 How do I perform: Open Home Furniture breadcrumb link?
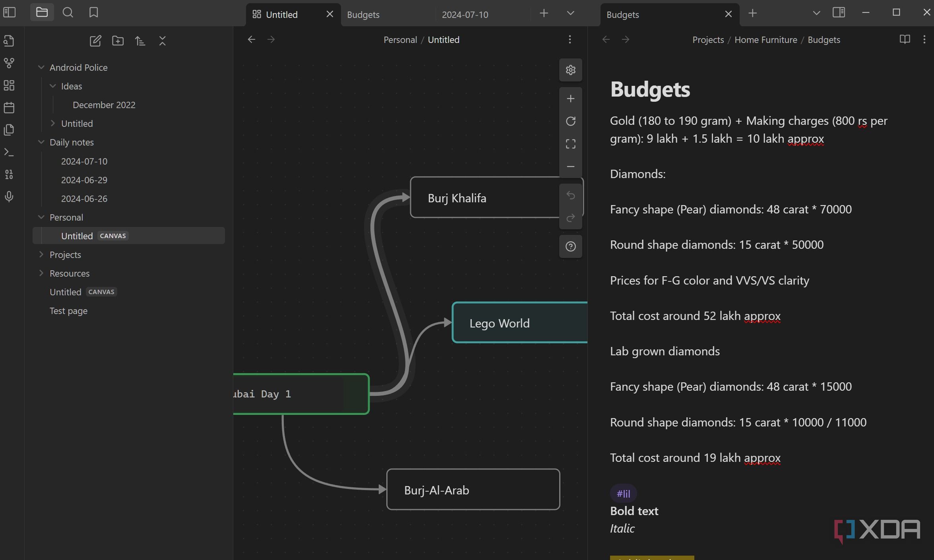(x=765, y=40)
